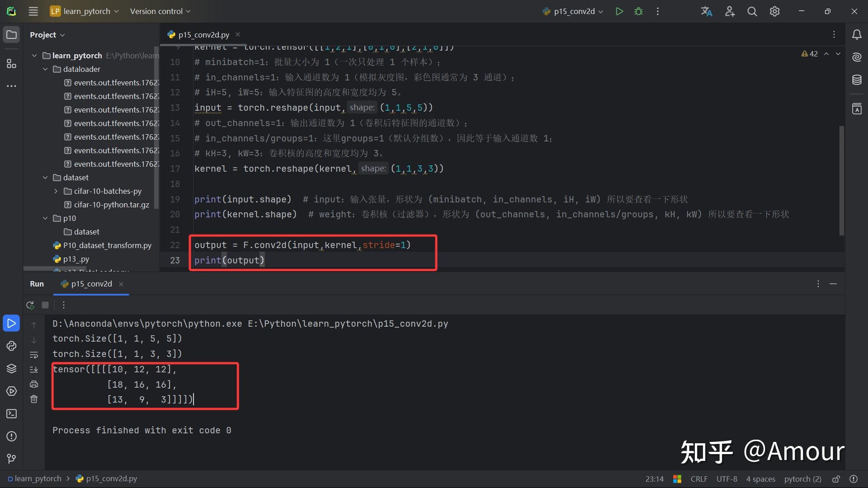Screen dimensions: 868x488
Task: Start debugging with the bug icon
Action: 638,11
